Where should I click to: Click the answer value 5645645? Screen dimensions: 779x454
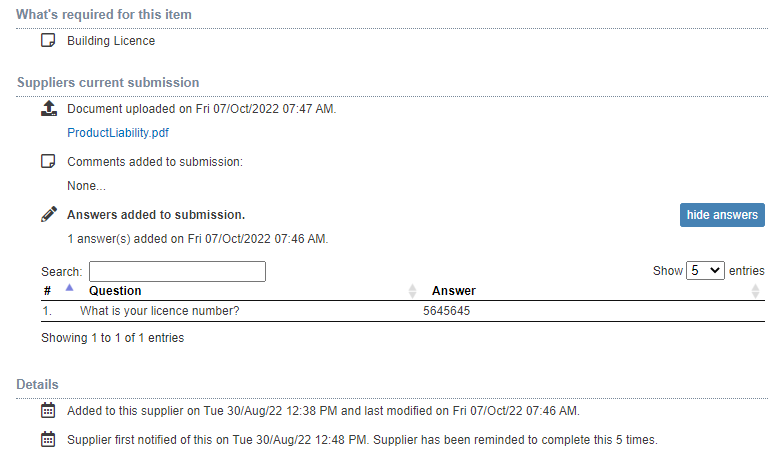[x=446, y=311]
